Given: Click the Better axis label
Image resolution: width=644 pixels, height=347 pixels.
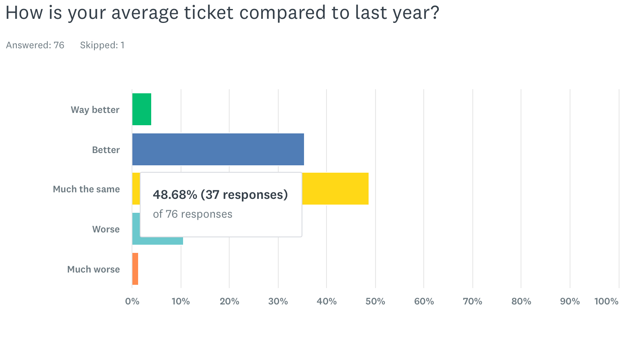Looking at the screenshot, I should pyautogui.click(x=106, y=150).
